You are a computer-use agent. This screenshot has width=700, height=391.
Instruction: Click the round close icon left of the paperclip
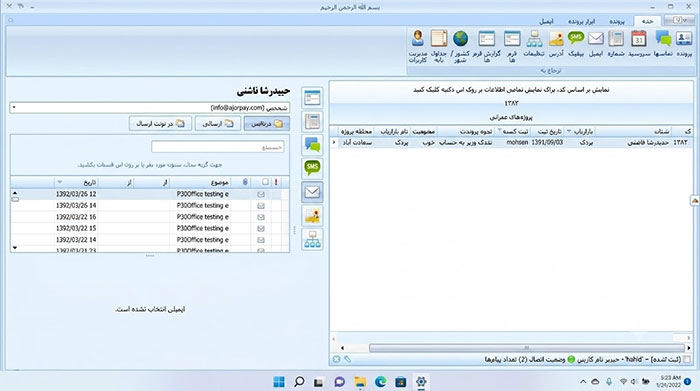pos(336,359)
